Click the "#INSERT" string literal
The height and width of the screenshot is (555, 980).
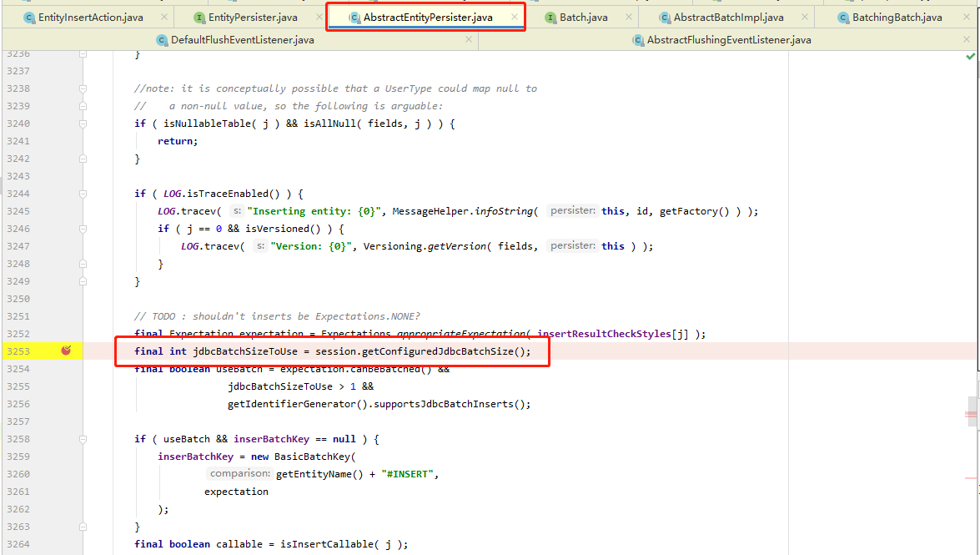pyautogui.click(x=407, y=474)
